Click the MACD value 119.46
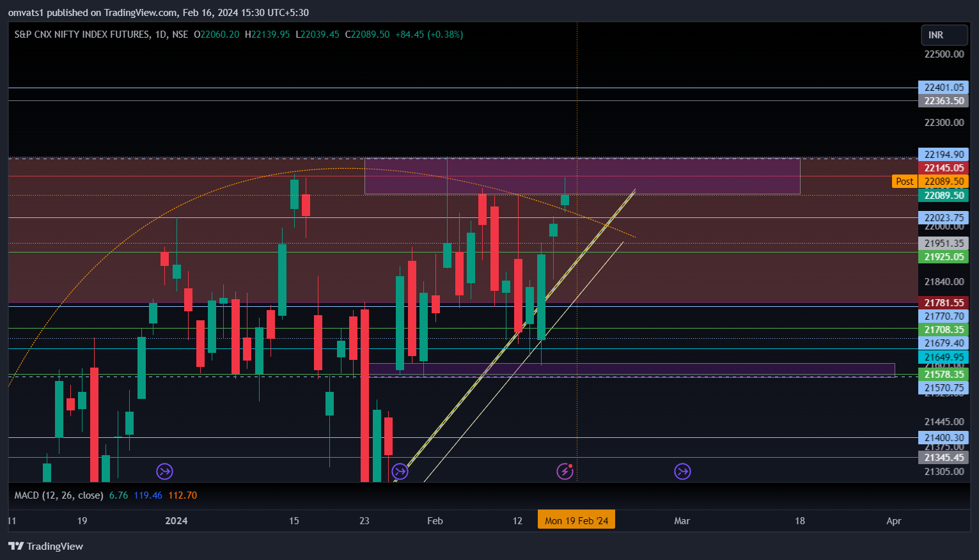This screenshot has height=560, width=979. coord(148,495)
